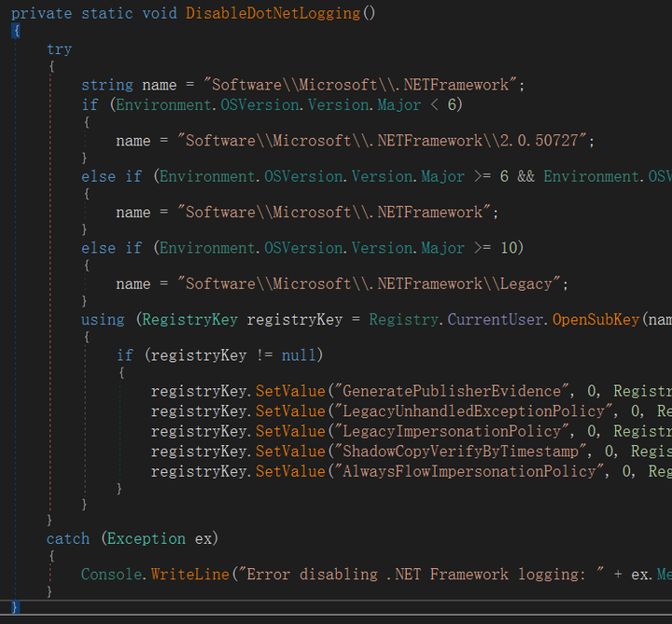Place cursor on the private keyword
The image size is (672, 624).
pos(40,13)
